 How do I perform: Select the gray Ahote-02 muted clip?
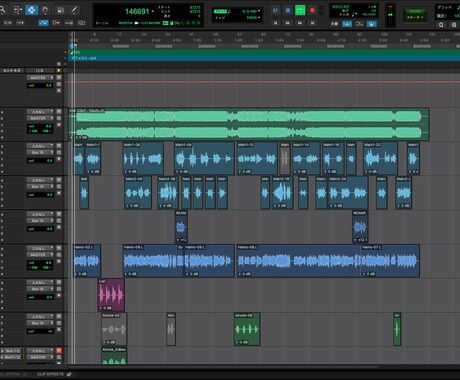114,329
